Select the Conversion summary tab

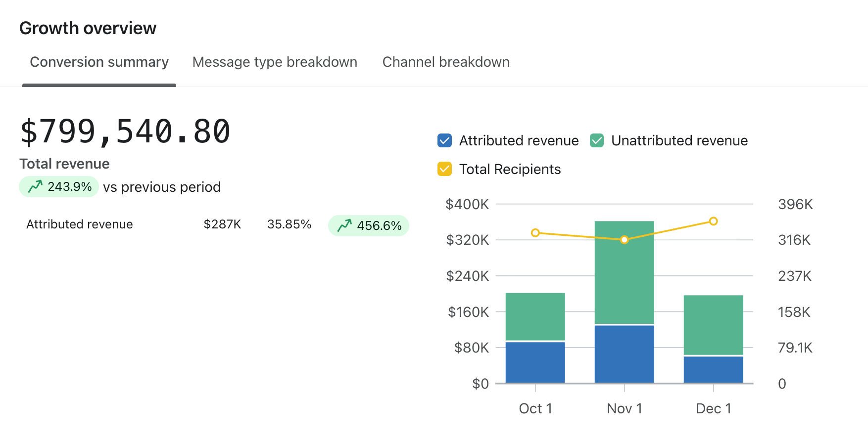99,62
